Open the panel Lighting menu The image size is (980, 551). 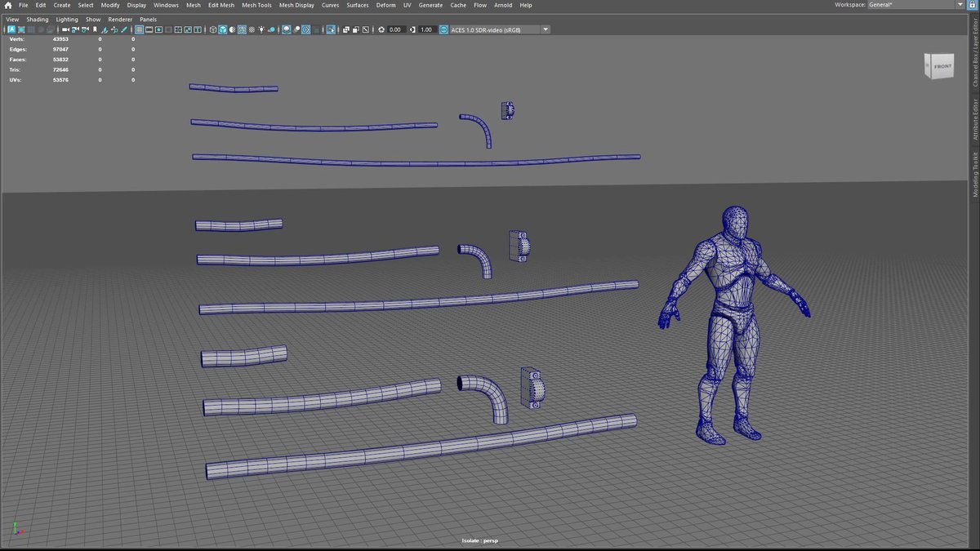pos(67,19)
